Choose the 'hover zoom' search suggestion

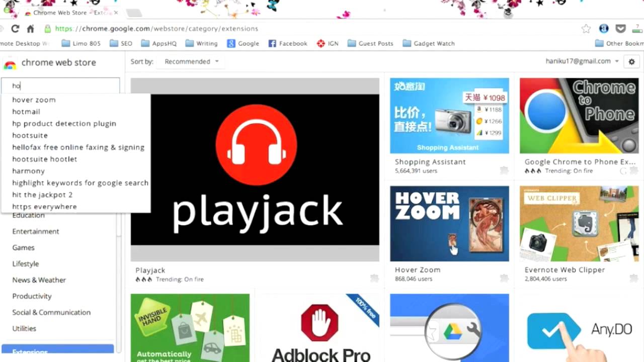[75, 100]
